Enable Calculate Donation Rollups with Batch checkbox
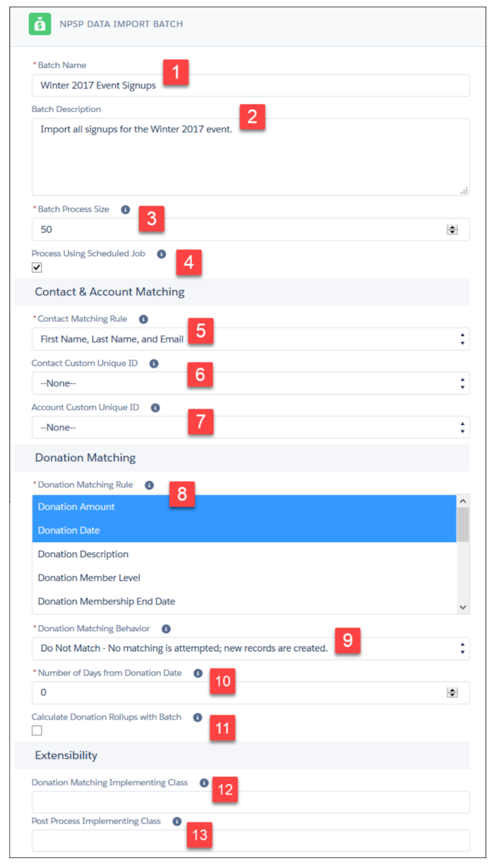The height and width of the screenshot is (868, 496). [37, 730]
